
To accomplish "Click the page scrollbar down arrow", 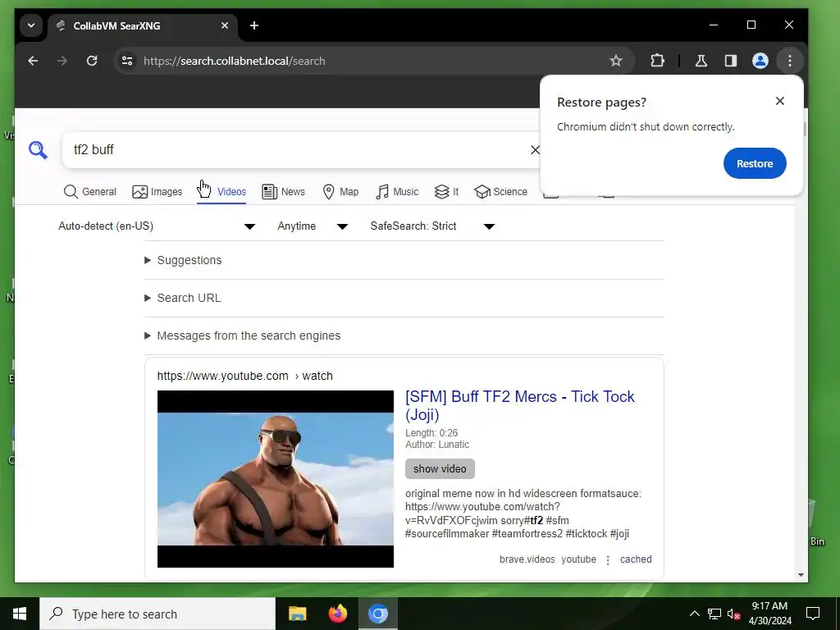I will pos(801,575).
